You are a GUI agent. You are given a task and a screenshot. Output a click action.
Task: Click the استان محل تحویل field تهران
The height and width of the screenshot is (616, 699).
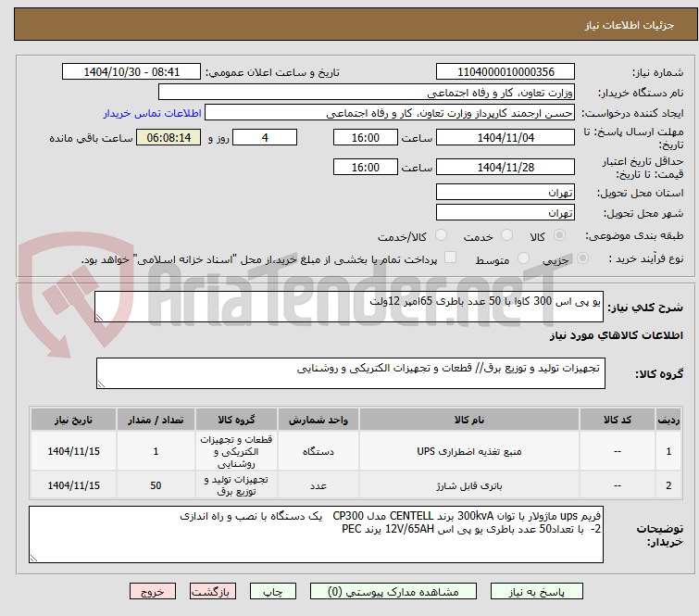[506, 193]
